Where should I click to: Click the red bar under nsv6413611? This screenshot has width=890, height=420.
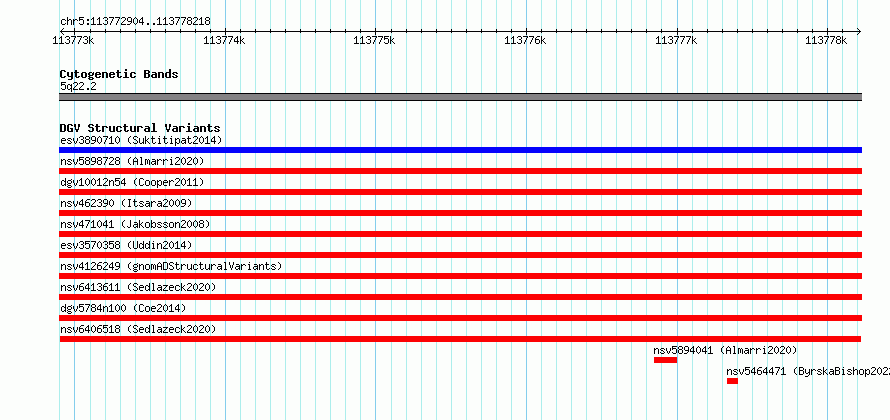[460, 297]
